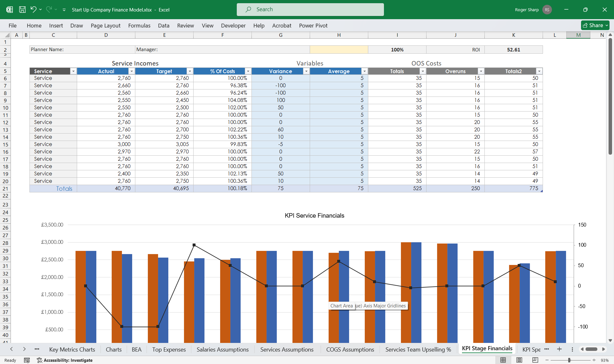
Task: Click the Excel app icon
Action: coord(10,10)
